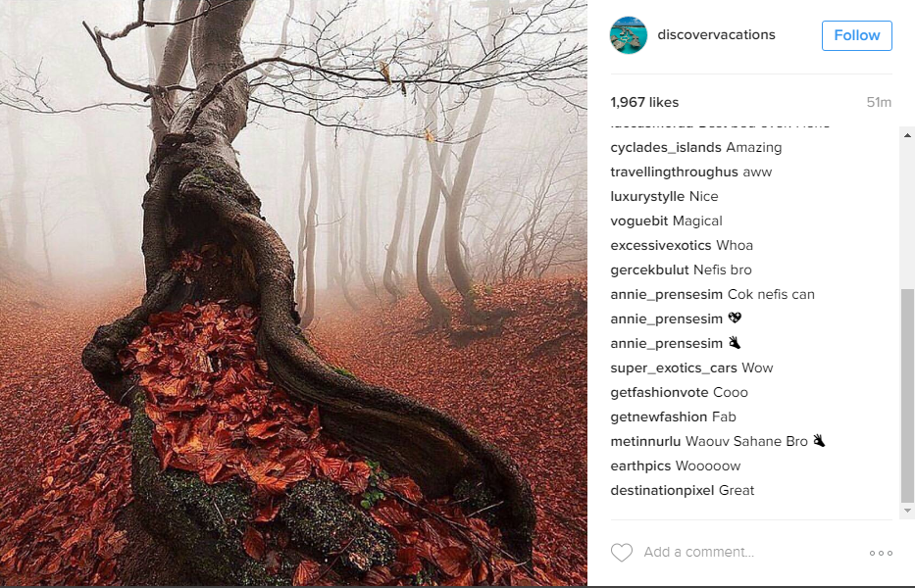View the 1,967 likes list
Image resolution: width=915 pixels, height=588 pixels.
[x=644, y=103]
